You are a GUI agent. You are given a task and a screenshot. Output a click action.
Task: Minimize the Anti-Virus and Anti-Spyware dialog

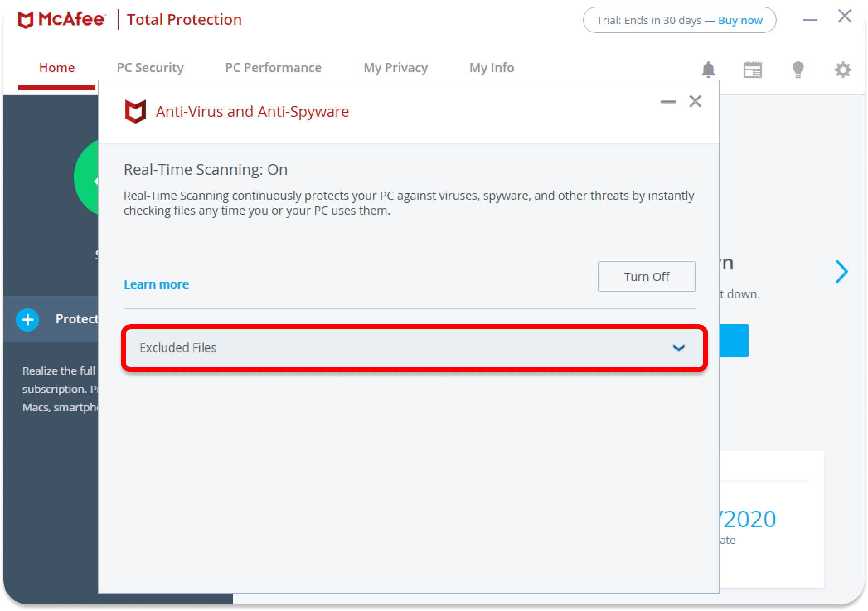click(x=668, y=102)
